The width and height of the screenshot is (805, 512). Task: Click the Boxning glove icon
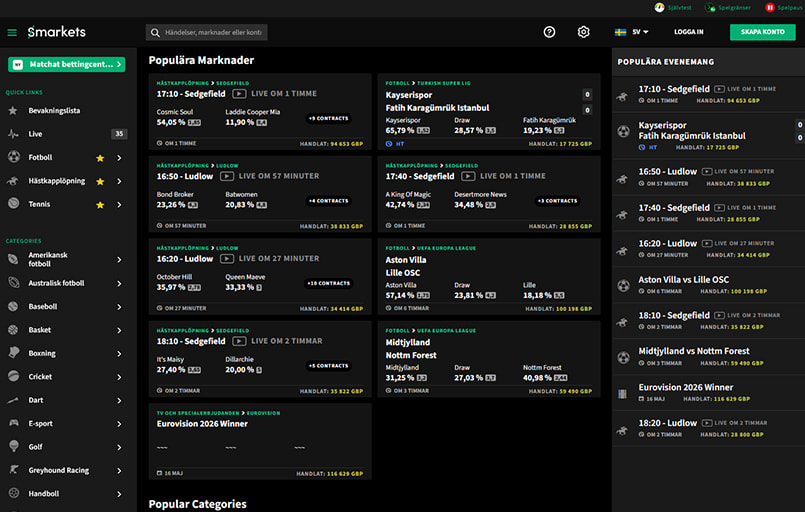[x=14, y=353]
